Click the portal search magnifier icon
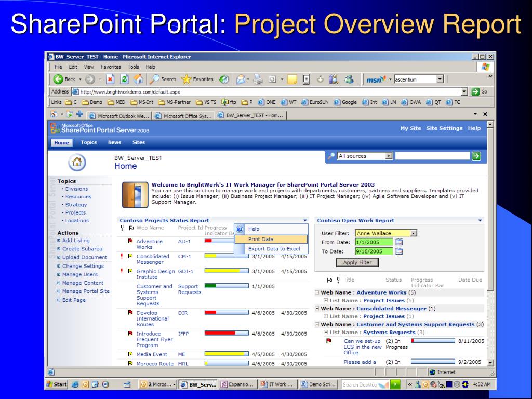Viewport: 532px width, 399px height. [331, 156]
